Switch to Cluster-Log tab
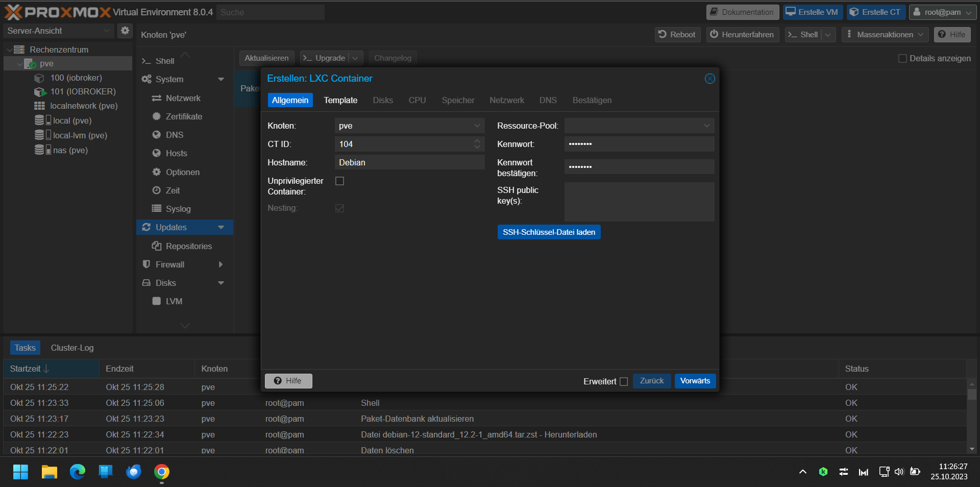The image size is (980, 487). 72,348
